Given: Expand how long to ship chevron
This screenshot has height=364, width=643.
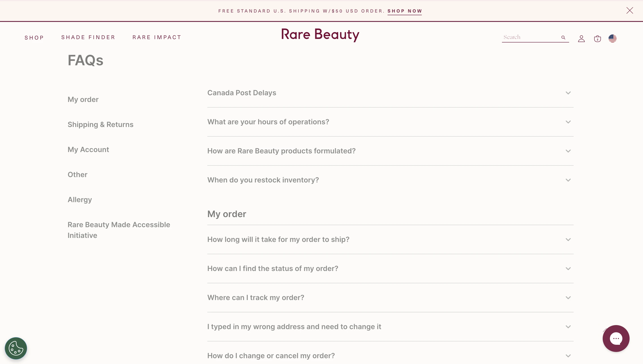Looking at the screenshot, I should (x=568, y=239).
